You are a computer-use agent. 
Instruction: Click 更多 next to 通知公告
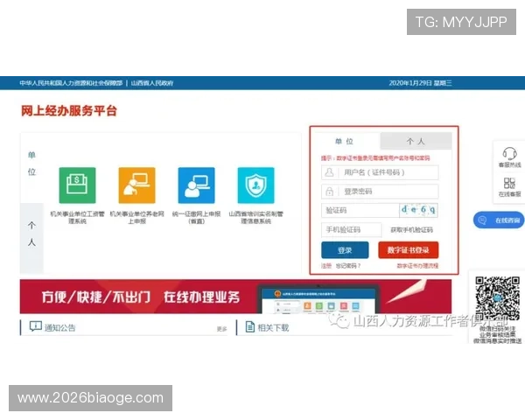(x=221, y=329)
